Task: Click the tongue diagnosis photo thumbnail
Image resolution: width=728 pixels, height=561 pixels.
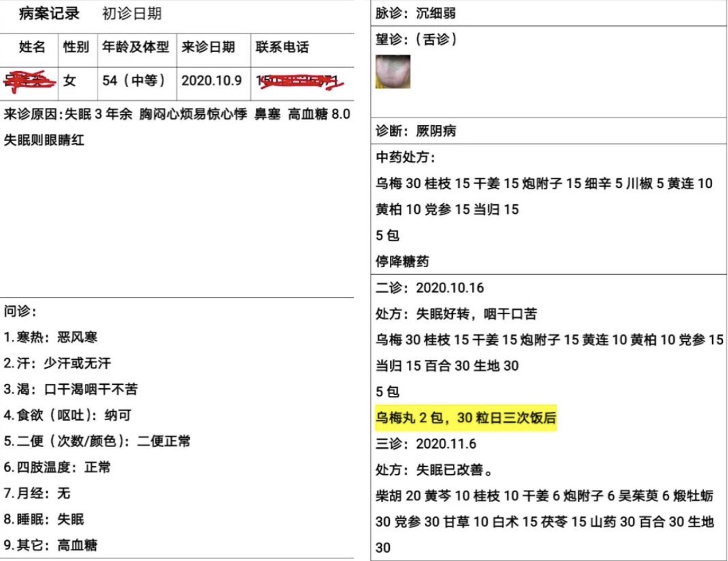Action: click(x=393, y=72)
